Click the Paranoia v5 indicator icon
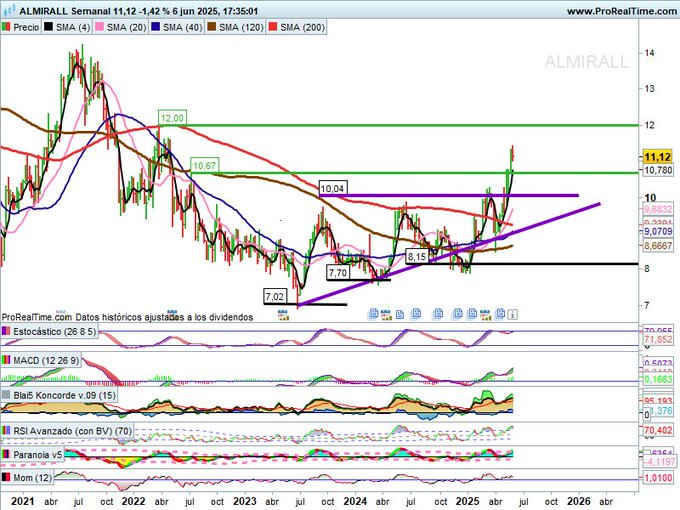The height and width of the screenshot is (510, 680). coord(6,454)
